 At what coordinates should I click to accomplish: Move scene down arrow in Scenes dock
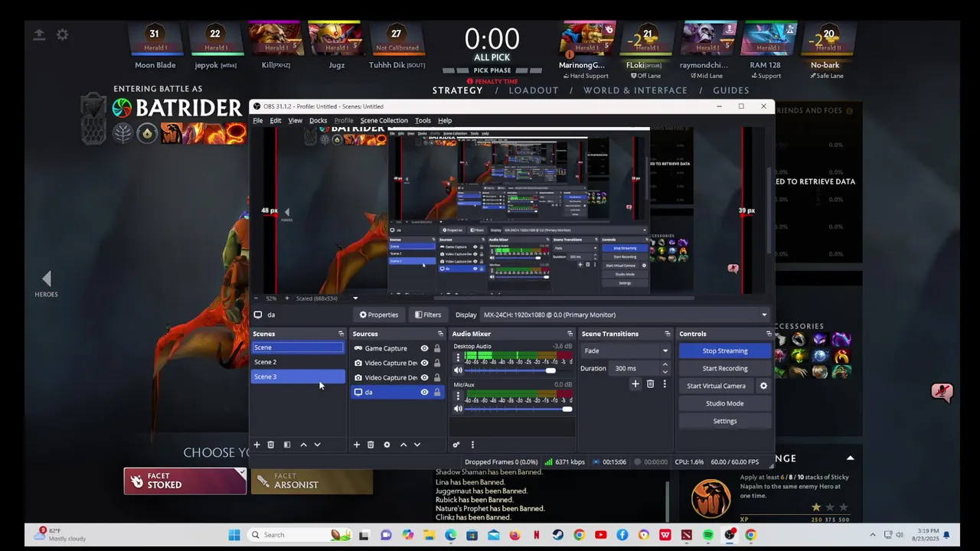tap(317, 445)
